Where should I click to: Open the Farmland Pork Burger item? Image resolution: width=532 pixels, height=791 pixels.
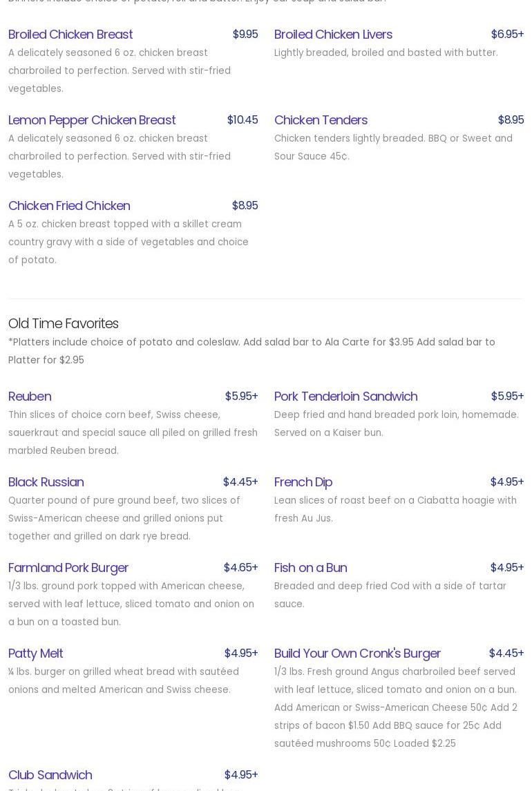point(68,567)
